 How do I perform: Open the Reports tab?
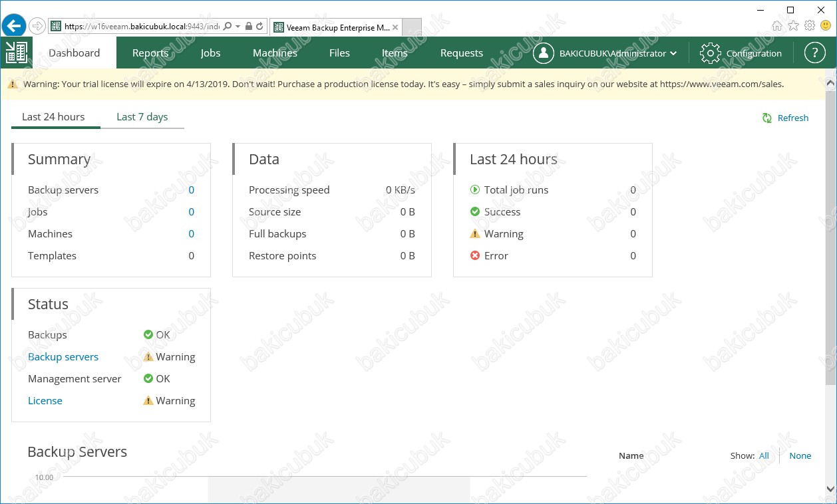[150, 53]
